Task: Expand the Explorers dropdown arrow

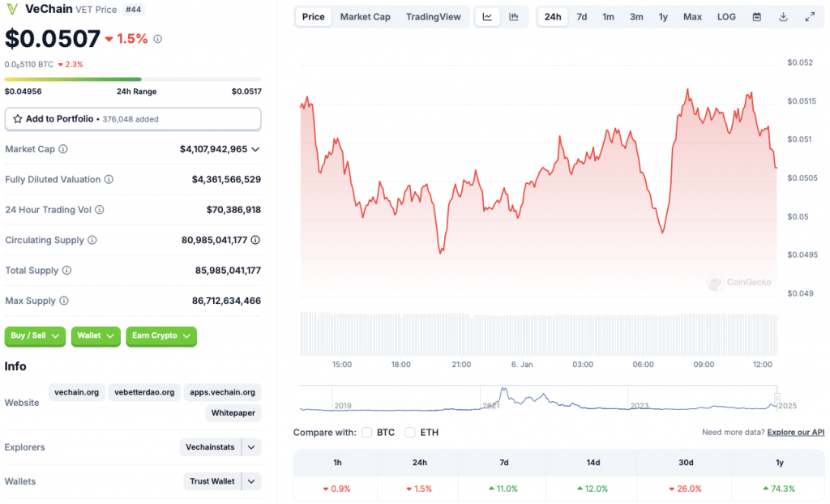Action: click(251, 447)
